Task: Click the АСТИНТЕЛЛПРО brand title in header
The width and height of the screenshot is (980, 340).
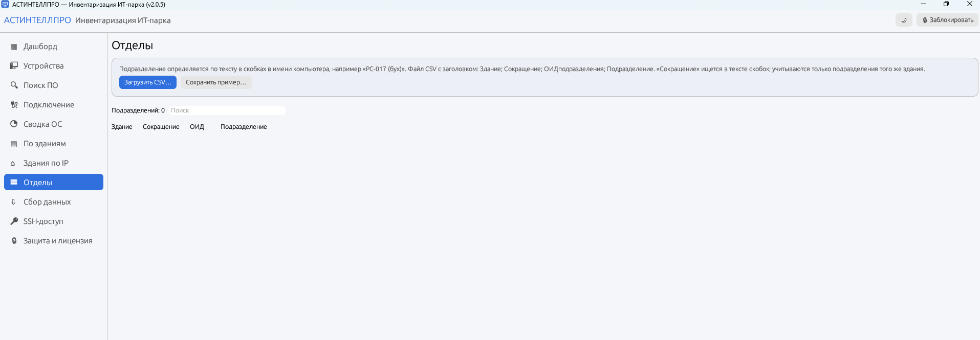Action: 37,20
